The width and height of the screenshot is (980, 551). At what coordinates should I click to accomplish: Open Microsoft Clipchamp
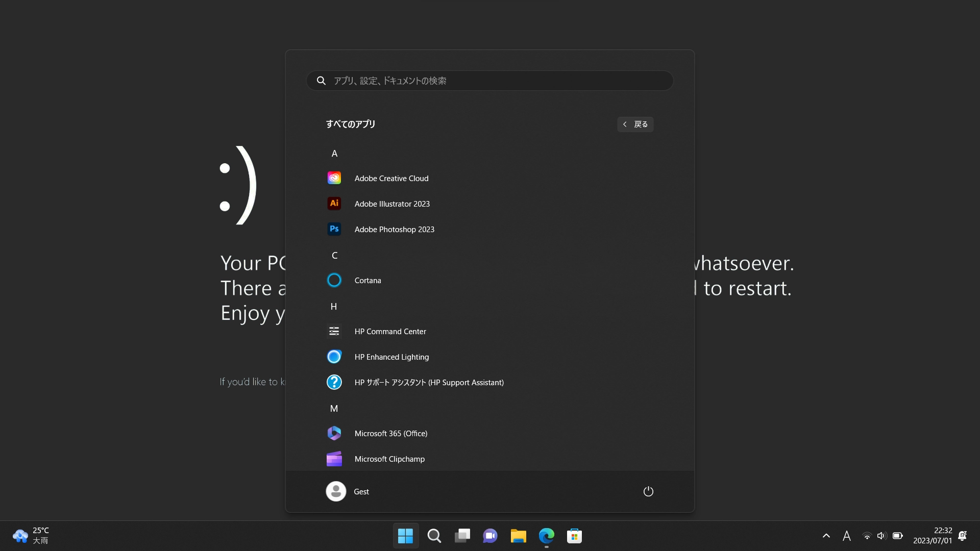click(389, 459)
